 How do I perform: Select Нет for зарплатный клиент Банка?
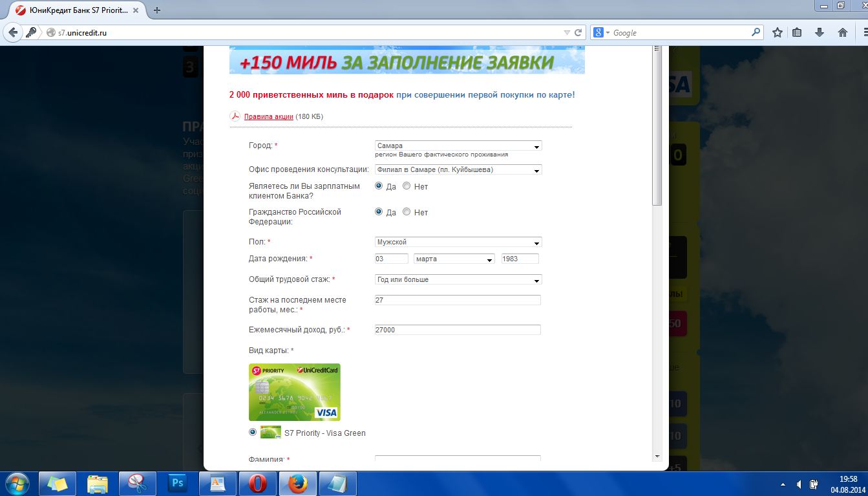click(x=407, y=186)
